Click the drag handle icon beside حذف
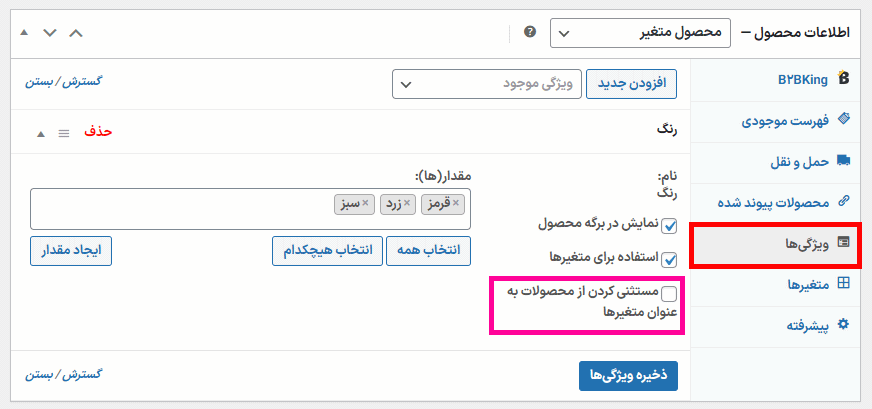Viewport: 872px width, 409px height. [63, 133]
